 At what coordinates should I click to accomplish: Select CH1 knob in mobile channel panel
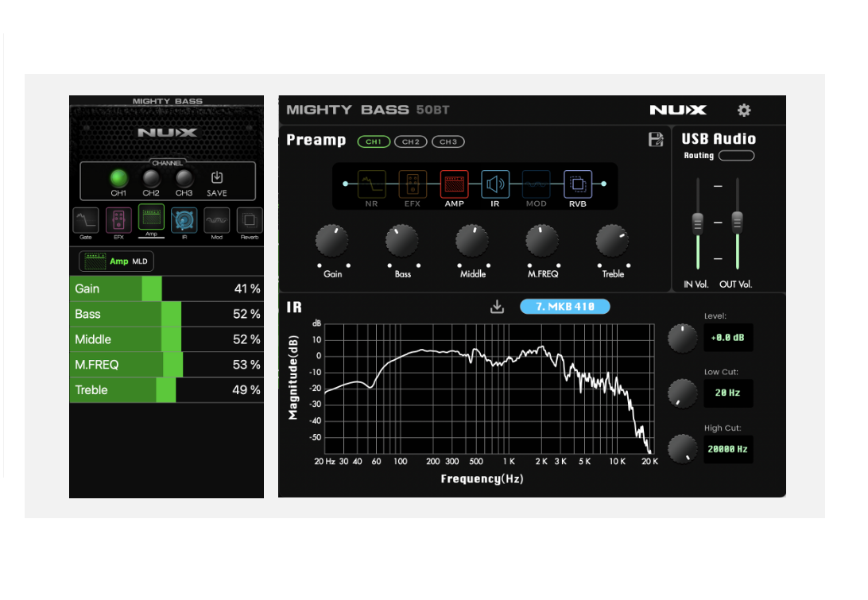pyautogui.click(x=118, y=178)
